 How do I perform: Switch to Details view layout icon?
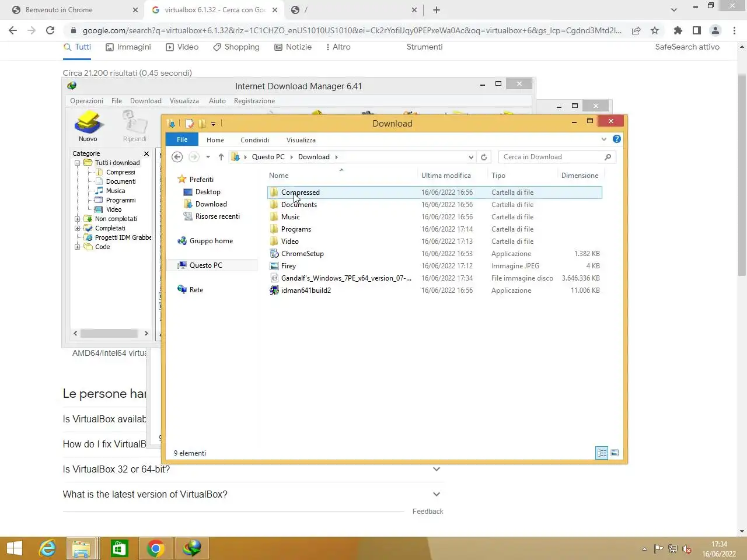pos(602,453)
